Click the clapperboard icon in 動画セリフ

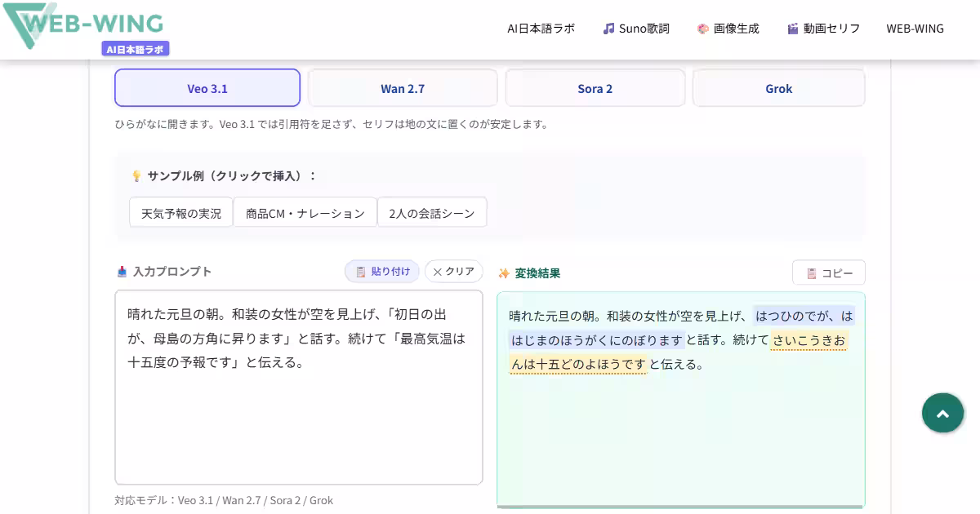click(792, 29)
